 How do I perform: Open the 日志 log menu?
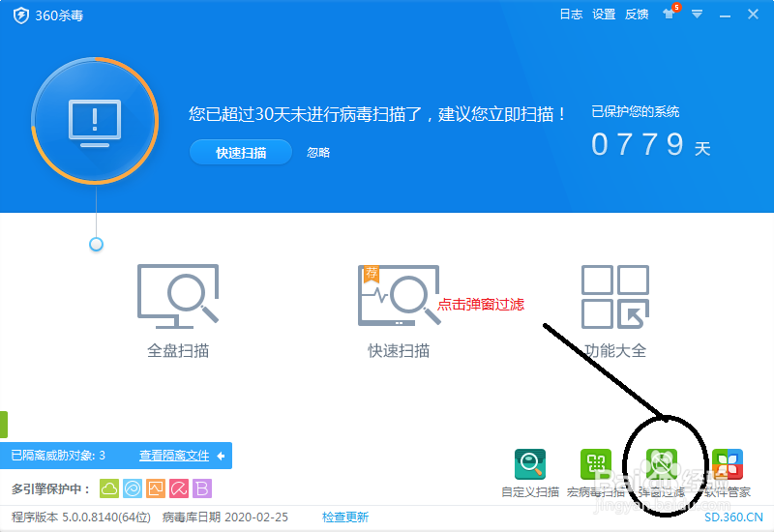coord(571,15)
